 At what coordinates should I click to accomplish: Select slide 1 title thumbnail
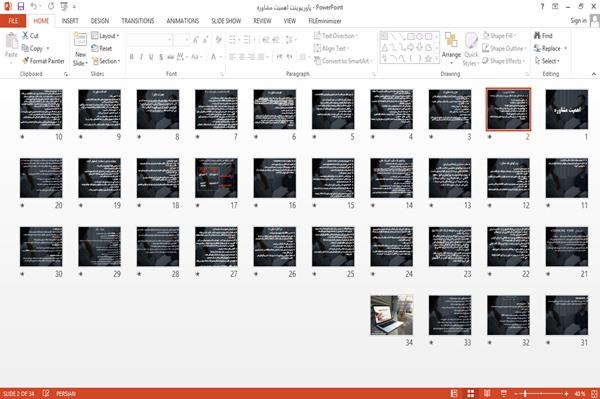[567, 109]
